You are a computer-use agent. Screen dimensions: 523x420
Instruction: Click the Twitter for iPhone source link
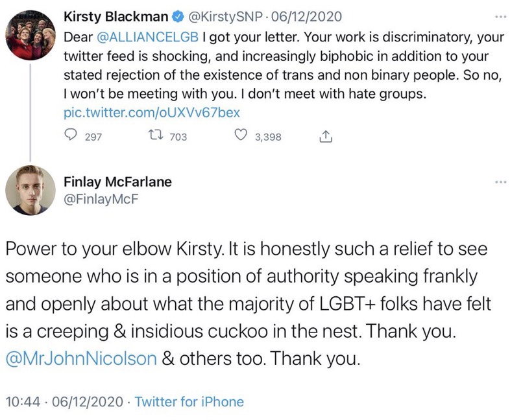pyautogui.click(x=189, y=402)
